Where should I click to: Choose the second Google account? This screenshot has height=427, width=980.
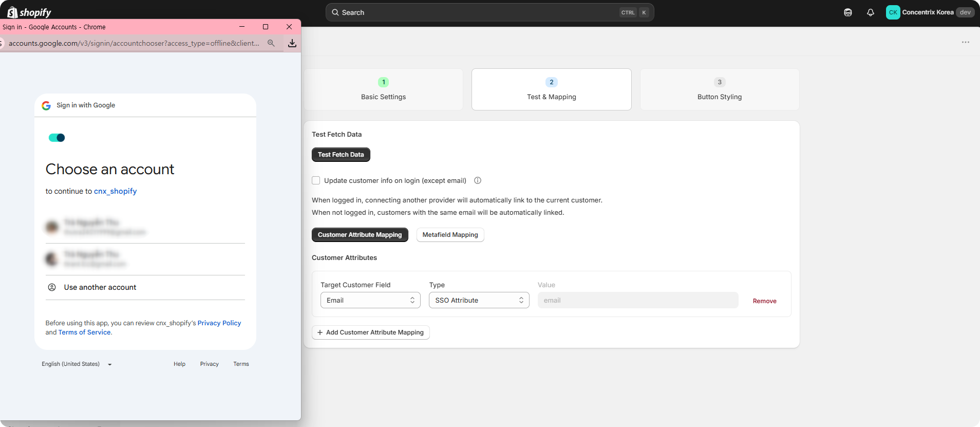145,259
